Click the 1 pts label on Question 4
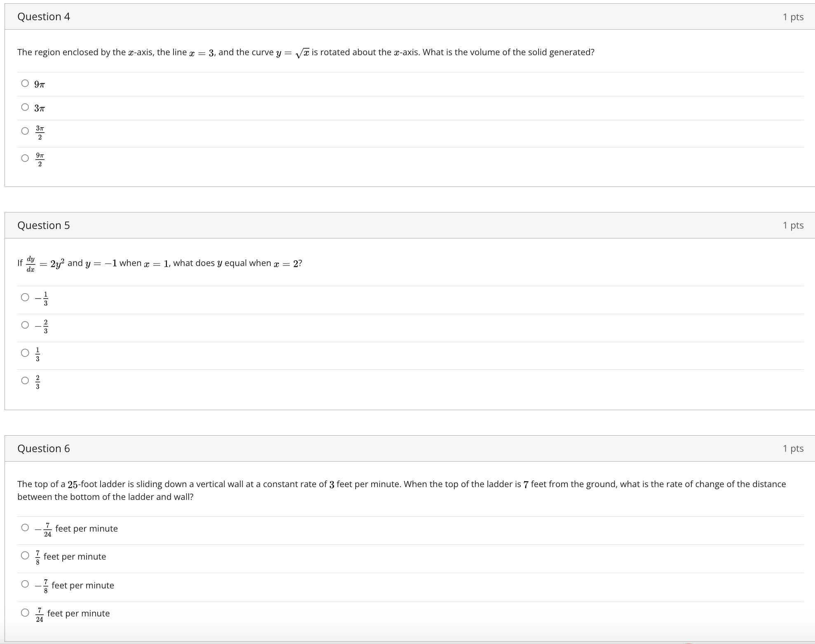The height and width of the screenshot is (644, 815). point(792,16)
